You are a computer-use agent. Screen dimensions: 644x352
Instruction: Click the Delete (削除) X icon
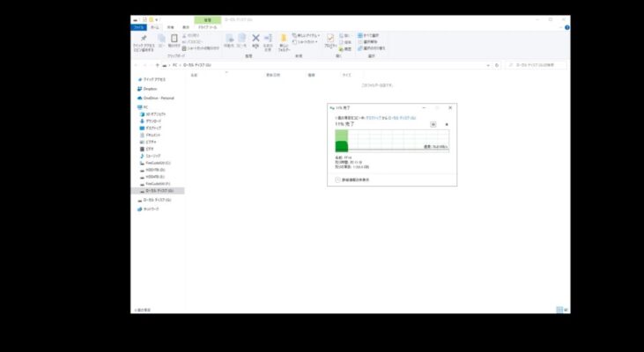[255, 38]
